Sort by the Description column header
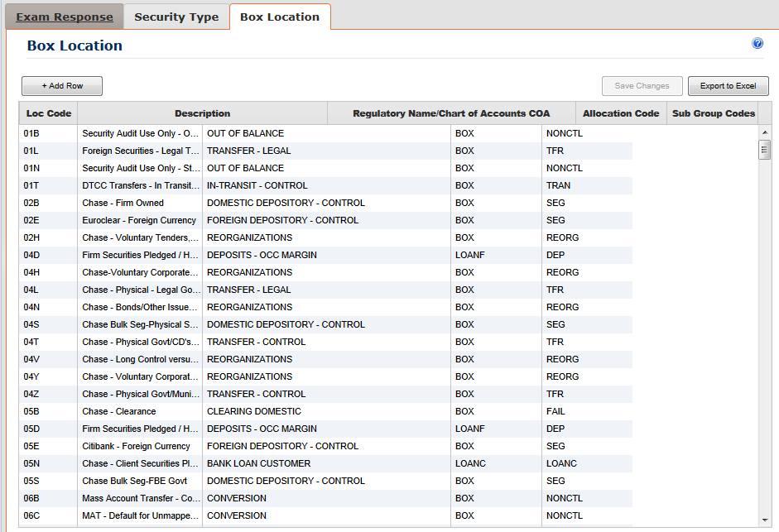The width and height of the screenshot is (779, 532). (x=202, y=113)
